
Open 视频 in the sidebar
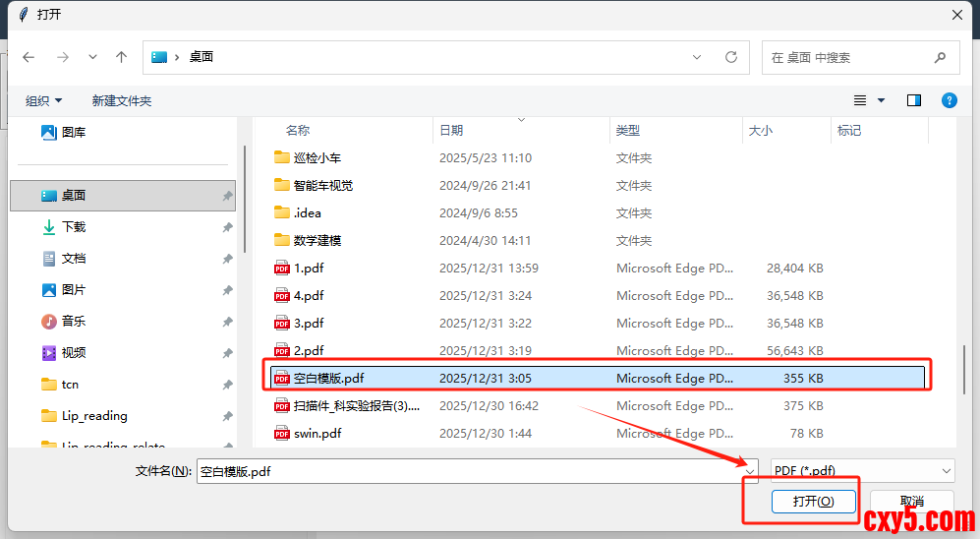[64, 353]
